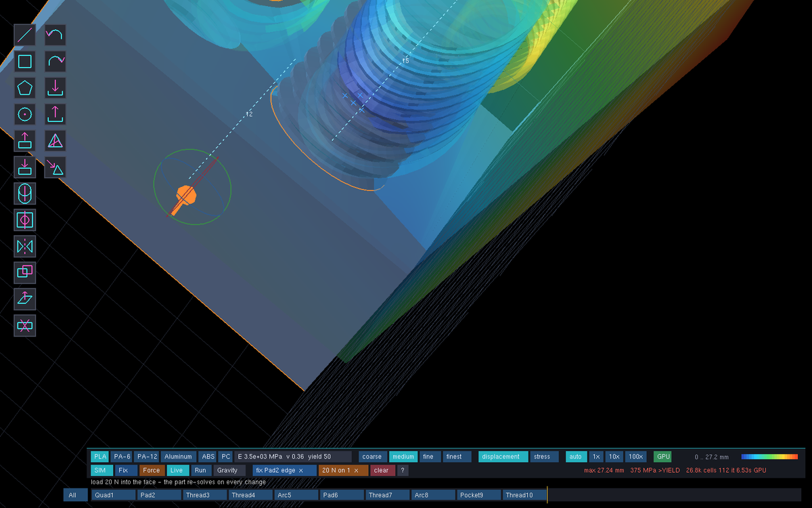Viewport: 812px width, 508px height.
Task: Select Pad6 feature in timeline
Action: coord(342,495)
